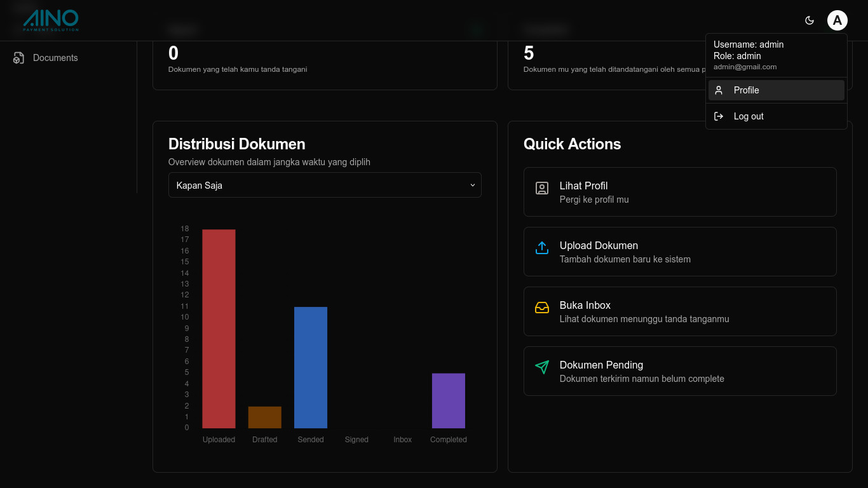
Task: Click the chevron on the Kapan Saja selector
Action: pos(472,185)
